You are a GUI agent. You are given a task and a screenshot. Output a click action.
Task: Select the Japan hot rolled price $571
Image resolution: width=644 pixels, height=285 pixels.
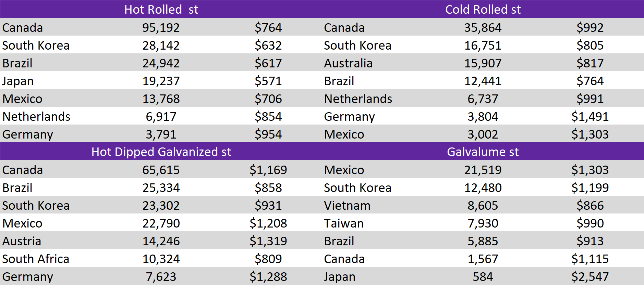pyautogui.click(x=268, y=81)
